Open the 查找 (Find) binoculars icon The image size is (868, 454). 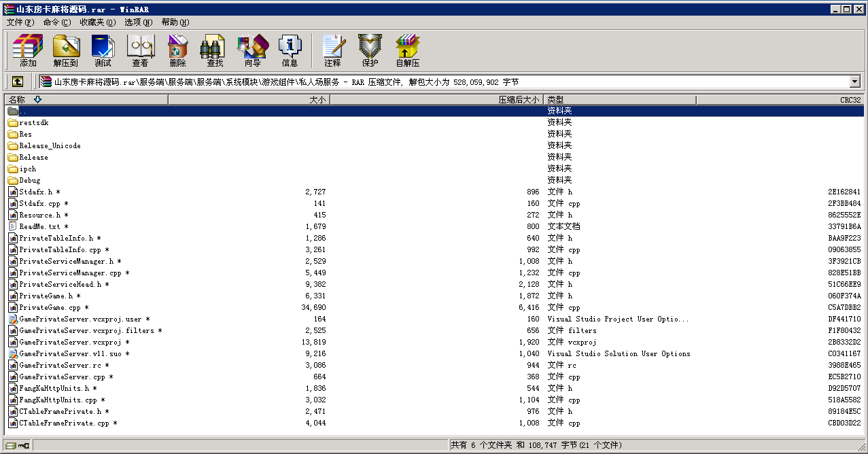(x=215, y=50)
